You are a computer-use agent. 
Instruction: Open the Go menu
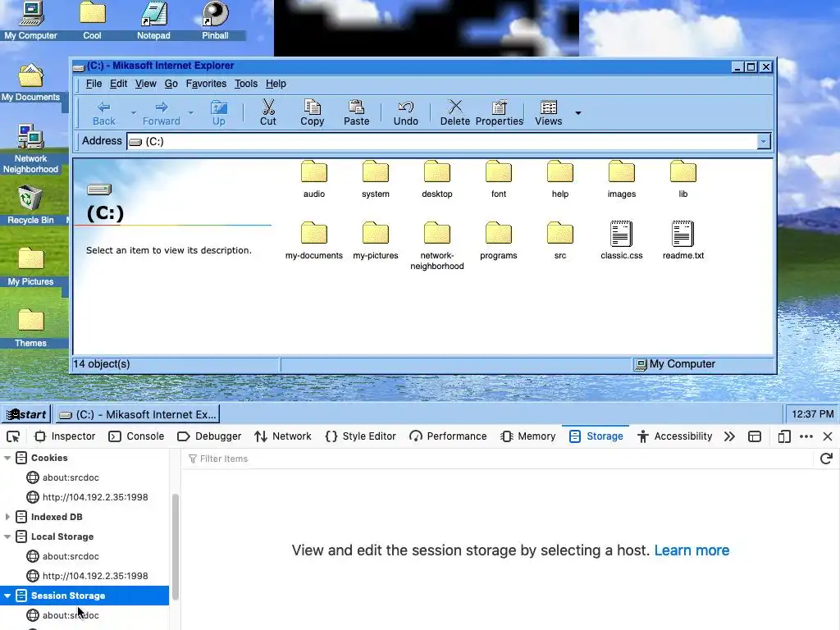tap(171, 84)
